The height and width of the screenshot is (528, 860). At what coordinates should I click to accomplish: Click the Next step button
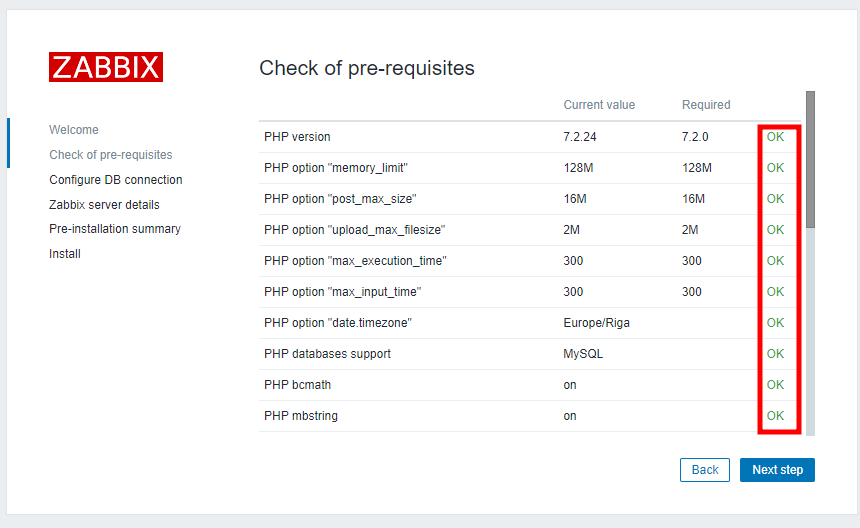pyautogui.click(x=777, y=470)
